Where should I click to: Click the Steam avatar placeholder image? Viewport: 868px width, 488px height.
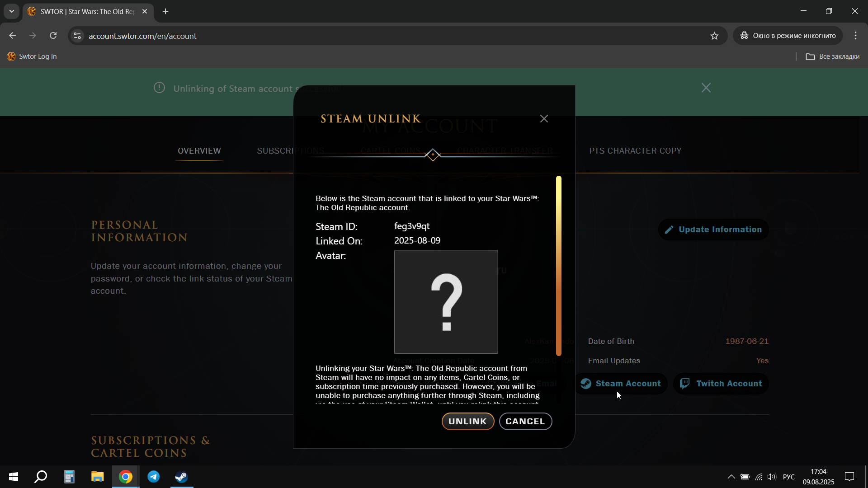point(446,302)
